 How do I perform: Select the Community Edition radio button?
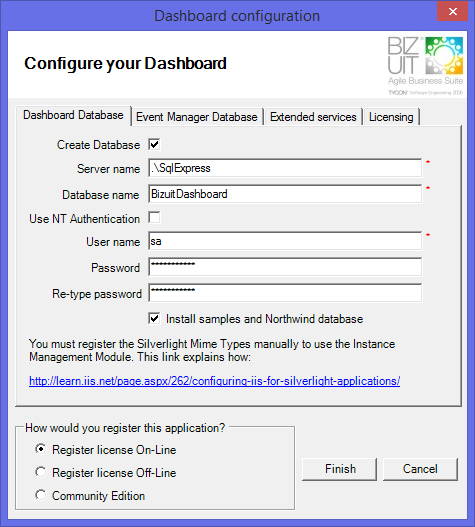(41, 495)
